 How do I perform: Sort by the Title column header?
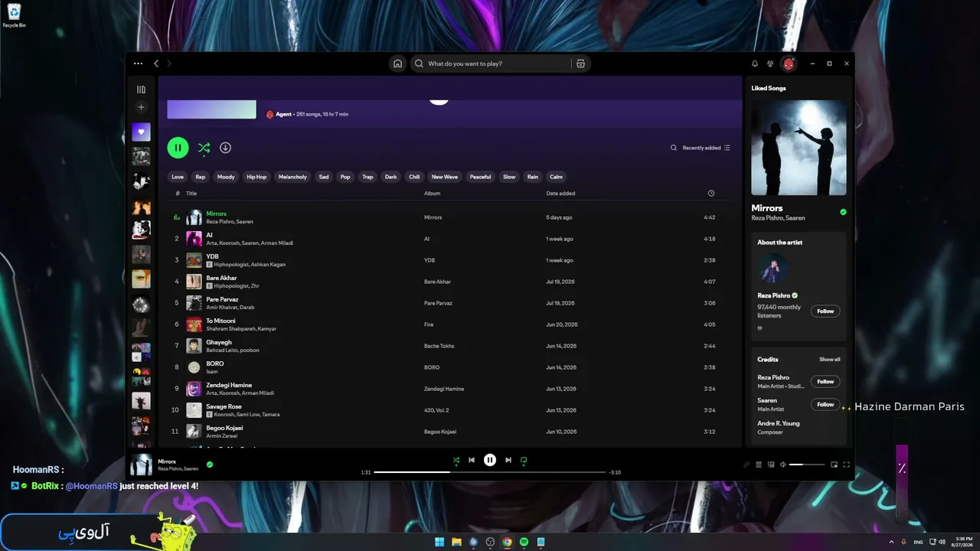pyautogui.click(x=191, y=194)
